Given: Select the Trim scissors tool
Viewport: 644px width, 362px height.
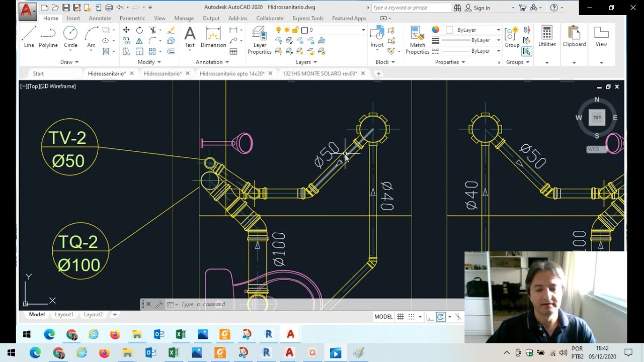Looking at the screenshot, I should pyautogui.click(x=153, y=30).
